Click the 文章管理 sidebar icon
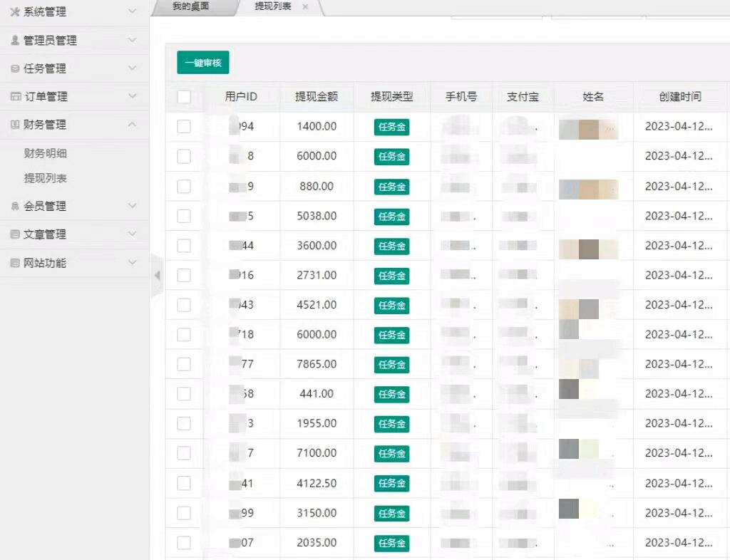Screen dimensions: 730x560 pyautogui.click(x=14, y=234)
